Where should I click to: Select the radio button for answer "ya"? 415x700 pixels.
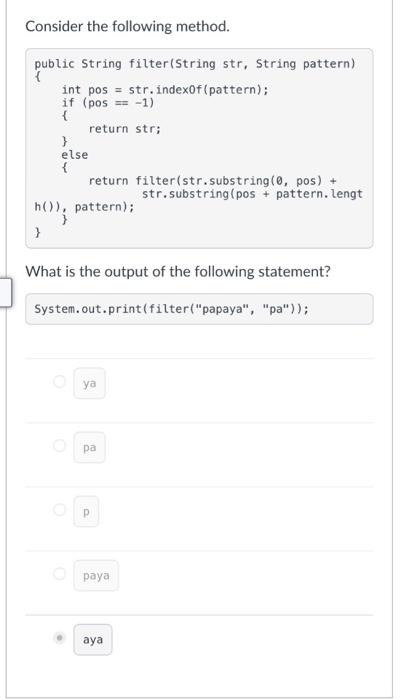(59, 382)
